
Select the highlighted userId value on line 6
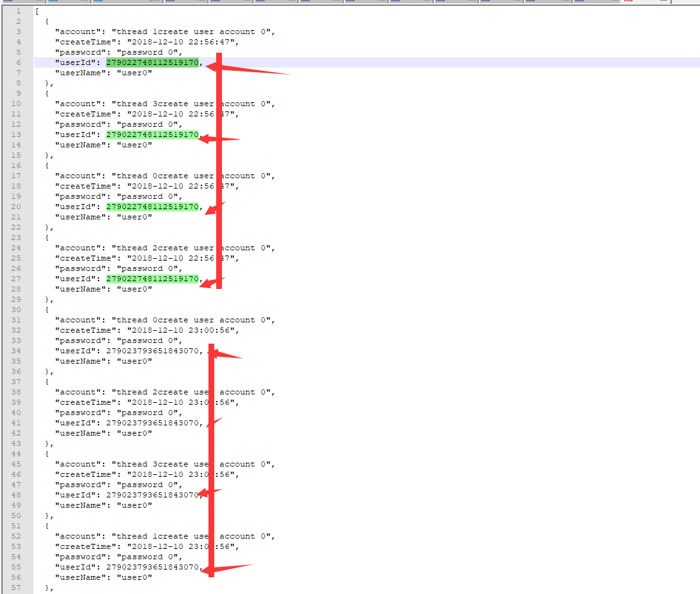[x=152, y=62]
